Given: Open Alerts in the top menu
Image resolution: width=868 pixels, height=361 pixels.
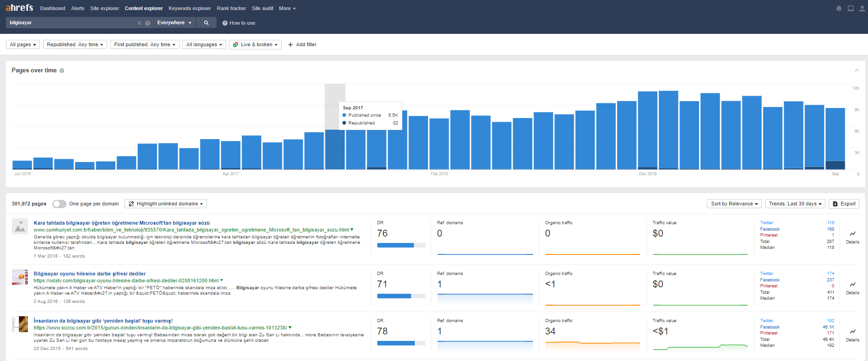Looking at the screenshot, I should click(x=78, y=8).
